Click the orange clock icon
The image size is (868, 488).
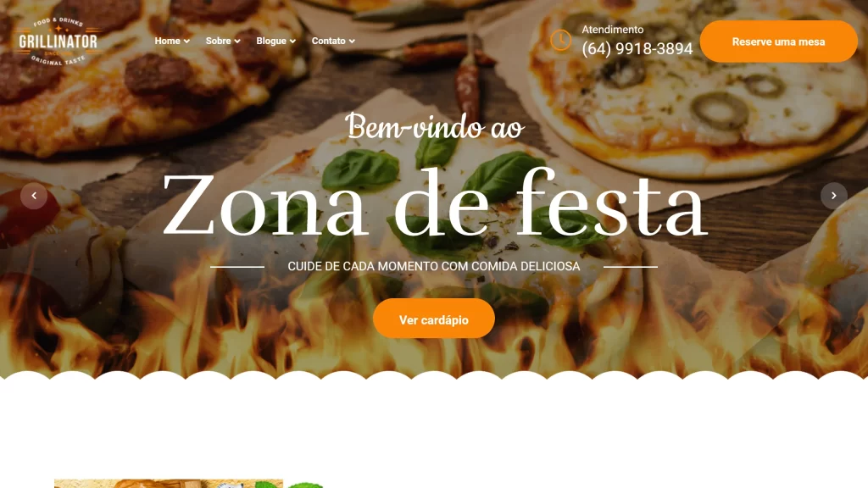tap(560, 41)
